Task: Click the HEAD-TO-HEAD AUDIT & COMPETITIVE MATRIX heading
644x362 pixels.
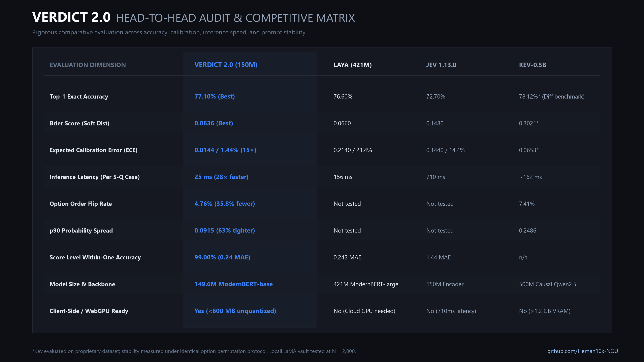Action: (x=235, y=18)
